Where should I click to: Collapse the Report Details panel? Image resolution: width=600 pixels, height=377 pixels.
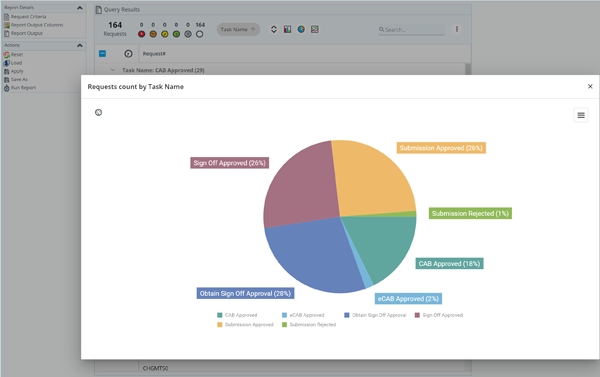pyautogui.click(x=80, y=8)
